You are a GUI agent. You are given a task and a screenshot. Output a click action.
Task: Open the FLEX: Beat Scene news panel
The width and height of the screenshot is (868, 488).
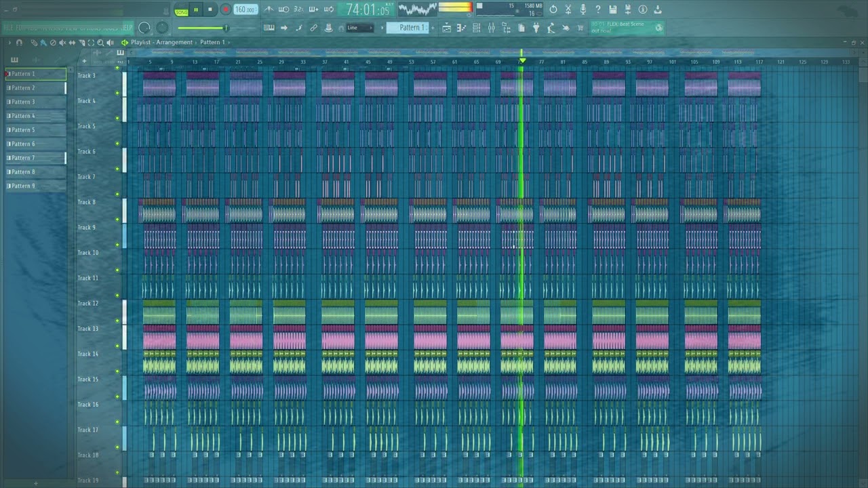pos(627,28)
